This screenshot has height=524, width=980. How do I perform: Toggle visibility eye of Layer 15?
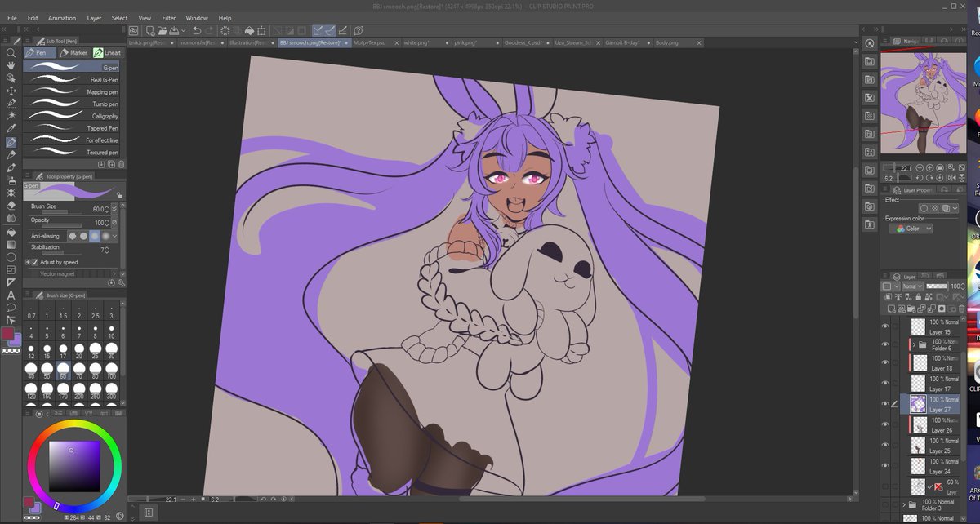point(884,326)
